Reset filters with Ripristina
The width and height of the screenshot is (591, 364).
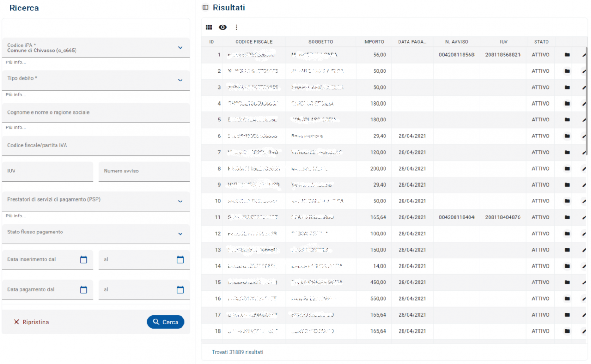pyautogui.click(x=31, y=322)
